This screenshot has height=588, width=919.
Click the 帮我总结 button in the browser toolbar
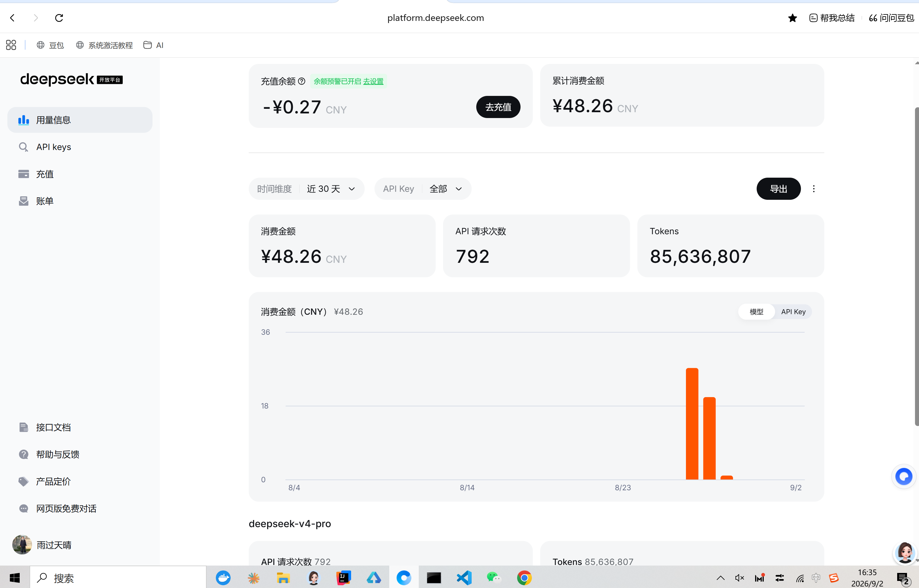pos(832,18)
